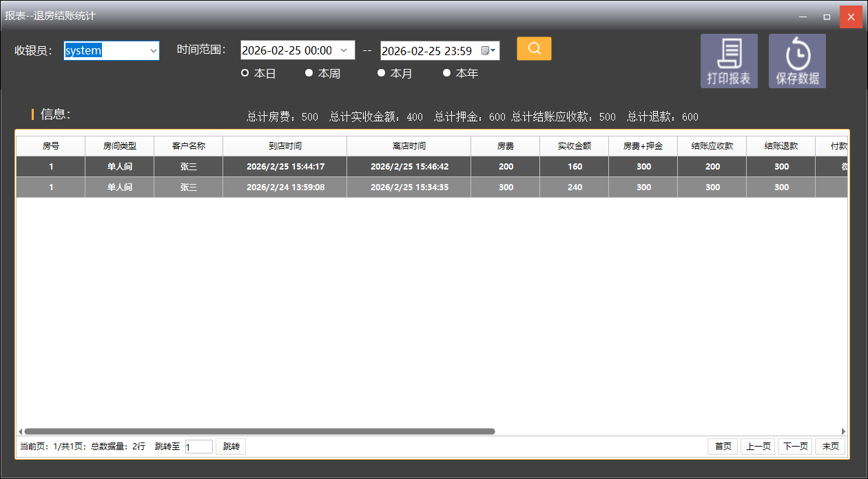Image resolution: width=868 pixels, height=479 pixels.
Task: Click the 离店时间 column header
Action: click(x=409, y=146)
